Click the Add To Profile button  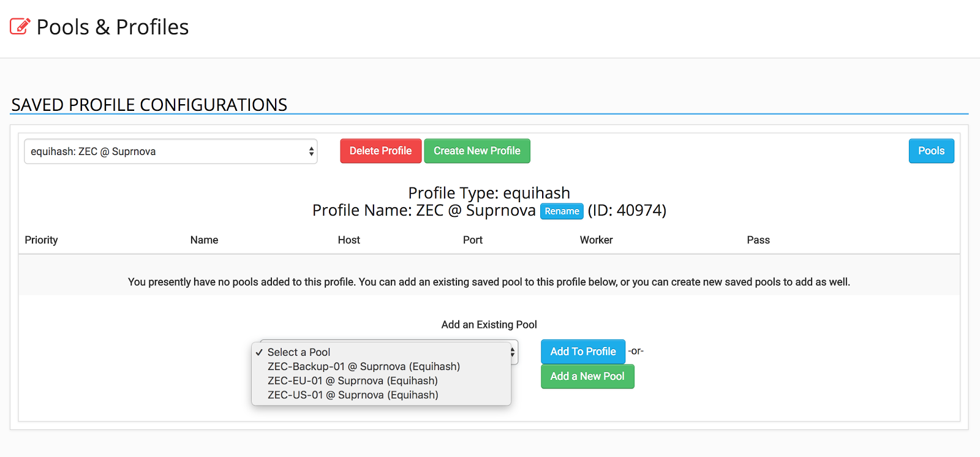(583, 352)
